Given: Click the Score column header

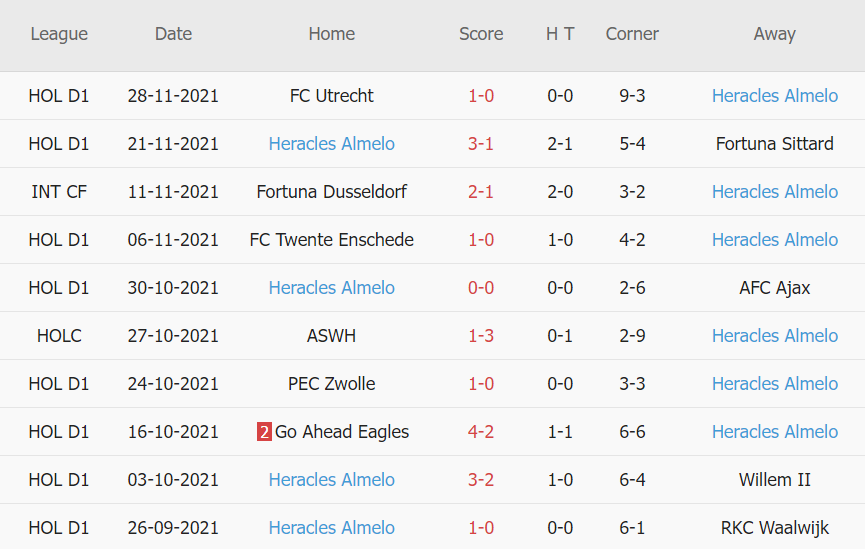Looking at the screenshot, I should pyautogui.click(x=481, y=34).
